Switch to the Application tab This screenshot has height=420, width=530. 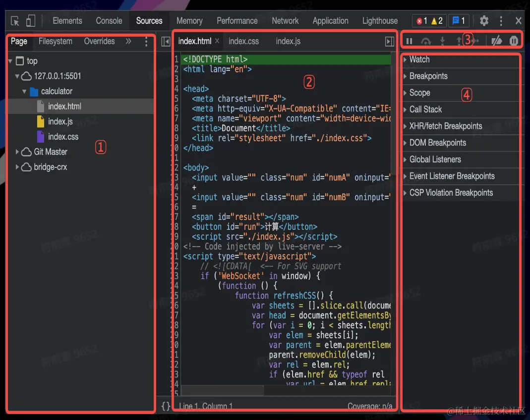pyautogui.click(x=330, y=21)
